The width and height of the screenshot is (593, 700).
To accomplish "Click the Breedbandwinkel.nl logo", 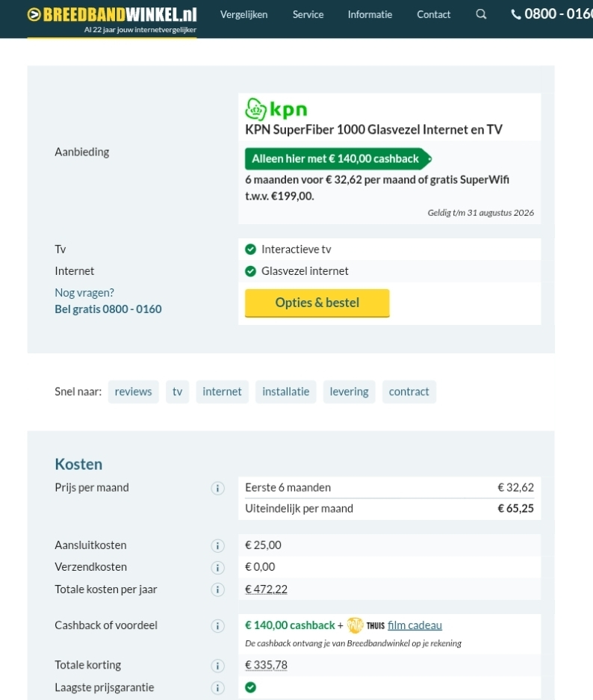I will pyautogui.click(x=112, y=19).
